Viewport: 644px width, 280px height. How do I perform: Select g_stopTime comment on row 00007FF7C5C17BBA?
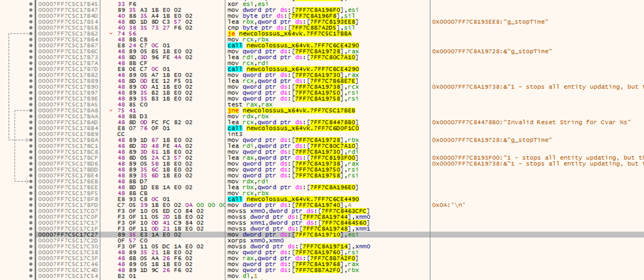[492, 140]
